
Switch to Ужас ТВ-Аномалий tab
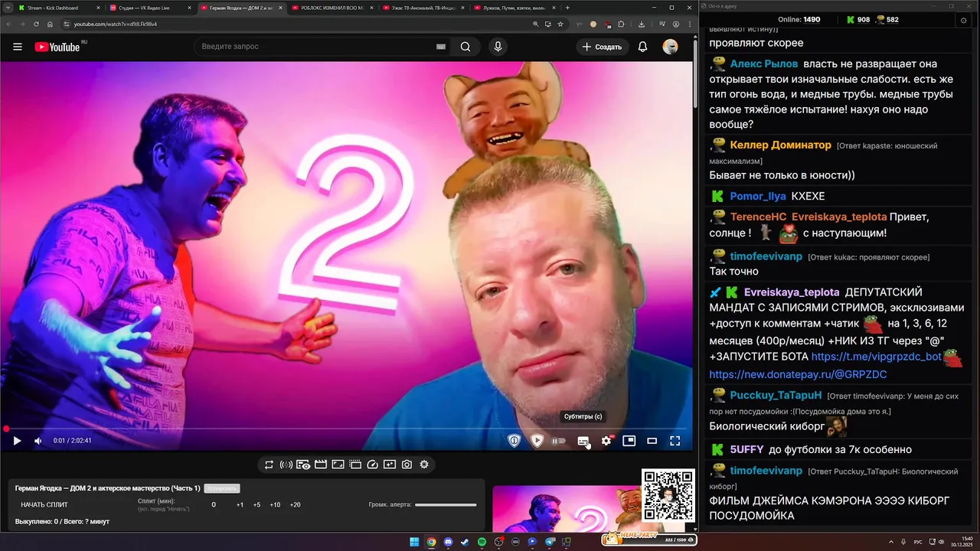click(423, 8)
